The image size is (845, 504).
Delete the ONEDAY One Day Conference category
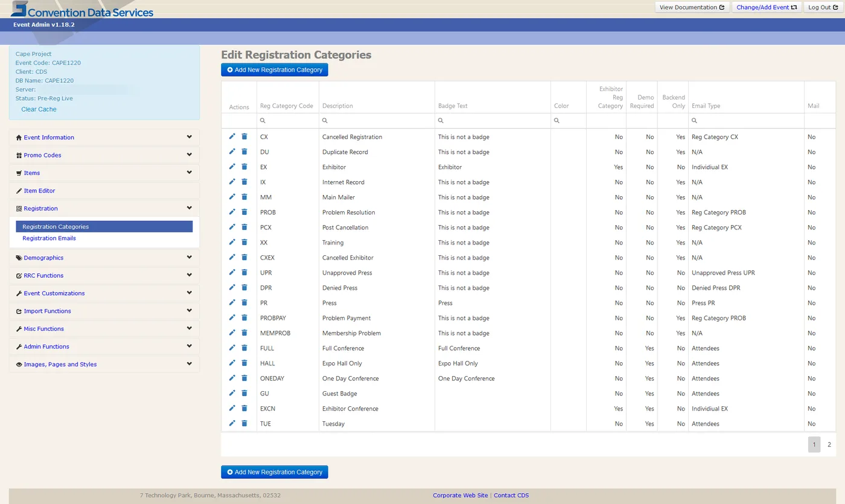(x=244, y=378)
